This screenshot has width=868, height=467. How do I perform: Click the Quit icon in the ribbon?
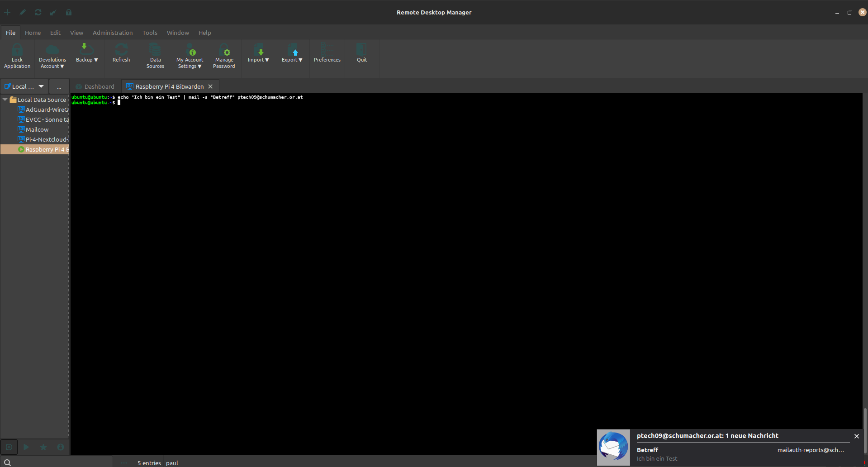362,50
